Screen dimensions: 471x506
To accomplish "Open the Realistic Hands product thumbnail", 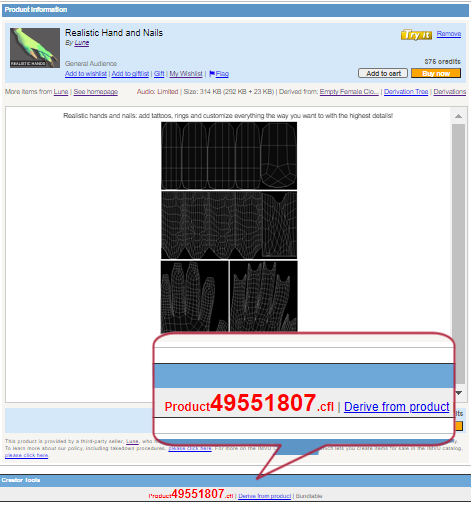I will point(35,48).
